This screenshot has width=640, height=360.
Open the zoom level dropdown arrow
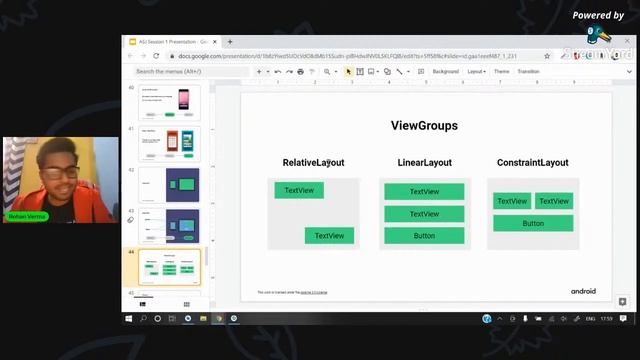(336, 71)
